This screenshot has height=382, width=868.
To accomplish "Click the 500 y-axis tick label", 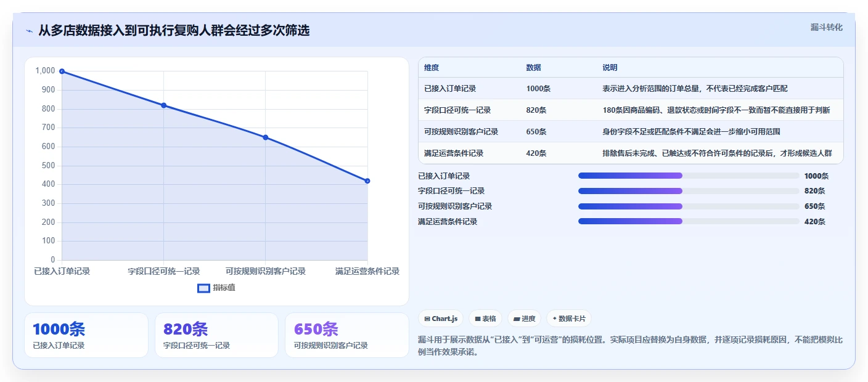I will click(49, 165).
